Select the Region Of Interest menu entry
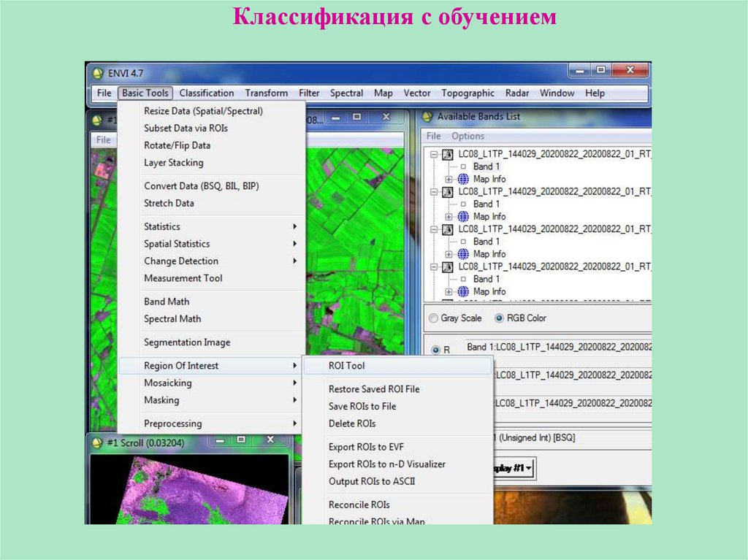 click(x=210, y=366)
